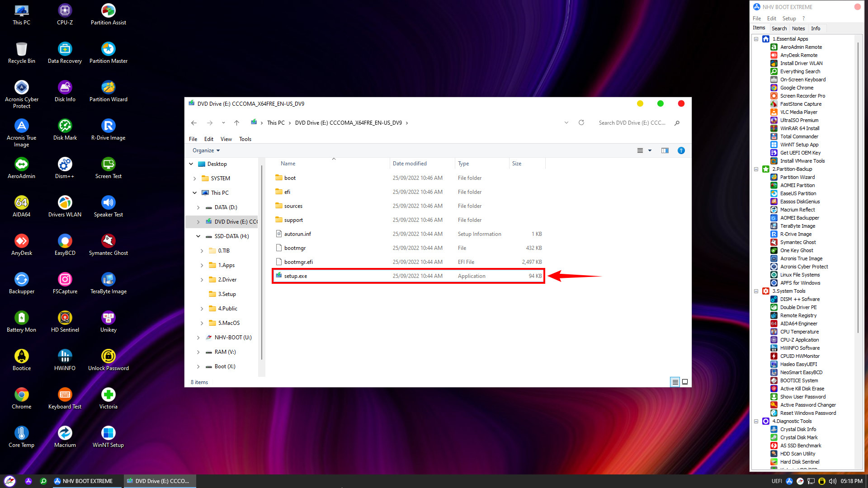Launch Google Chrome from Essential Apps list
The image size is (868, 488).
tap(797, 88)
